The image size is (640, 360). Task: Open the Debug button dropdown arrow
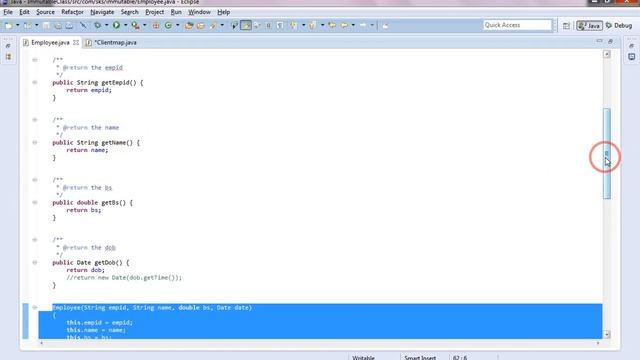pos(106,25)
